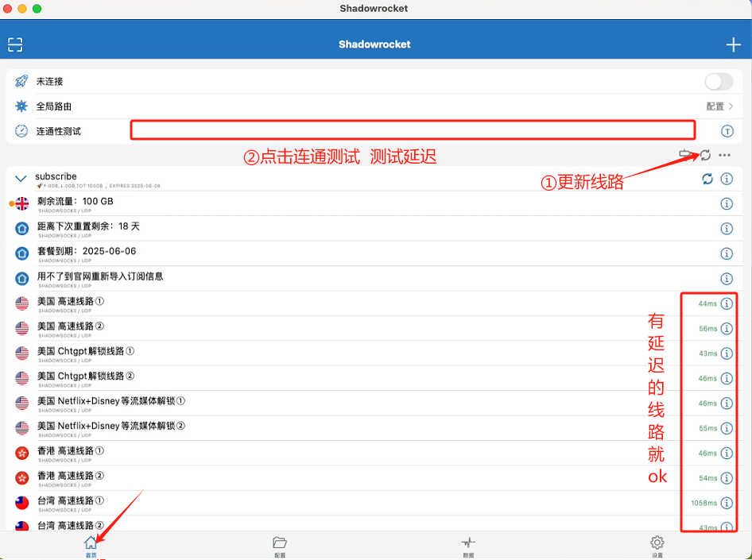Open more options with the ellipsis icon

pyautogui.click(x=724, y=155)
